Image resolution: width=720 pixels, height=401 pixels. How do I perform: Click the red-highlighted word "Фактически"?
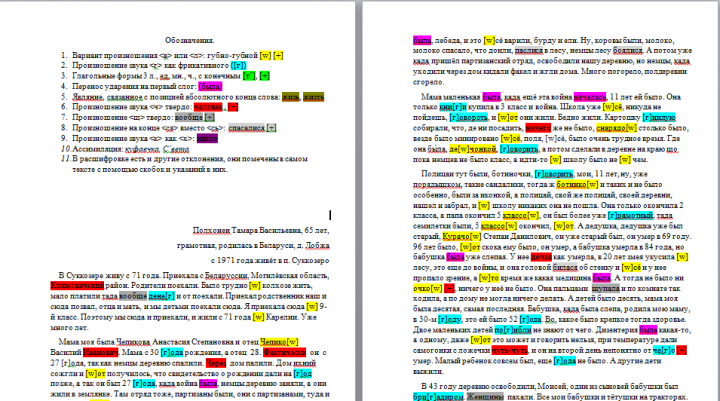tap(285, 352)
